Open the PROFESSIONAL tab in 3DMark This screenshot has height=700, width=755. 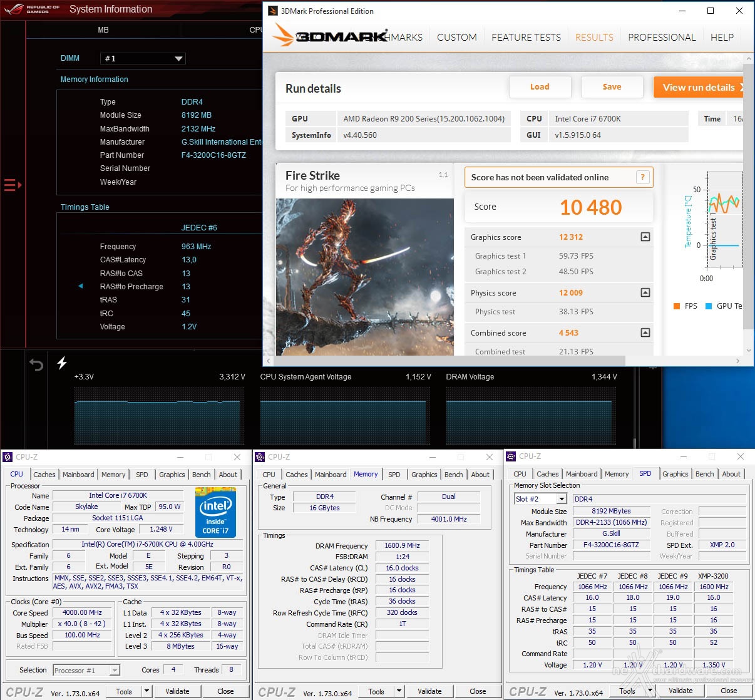(x=662, y=38)
